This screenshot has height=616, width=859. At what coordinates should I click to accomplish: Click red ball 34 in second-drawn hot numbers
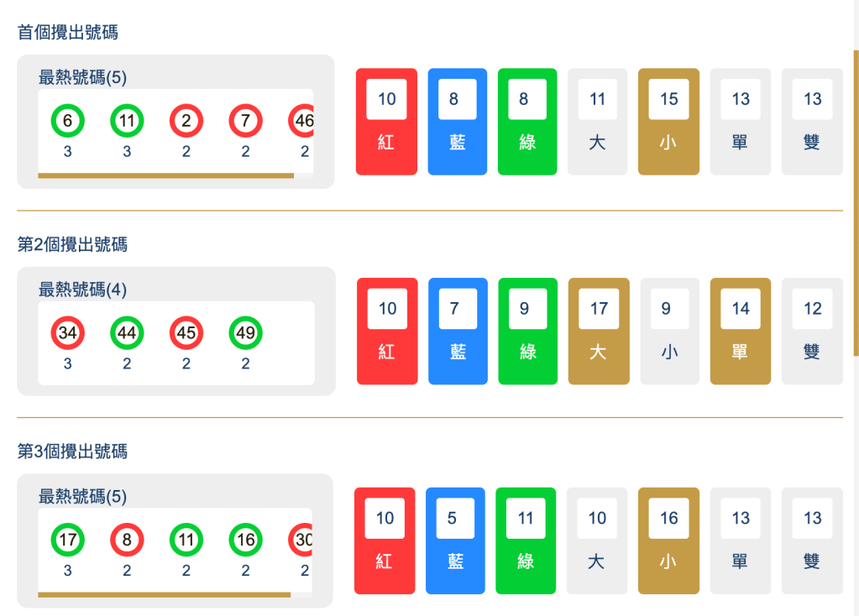tap(68, 333)
